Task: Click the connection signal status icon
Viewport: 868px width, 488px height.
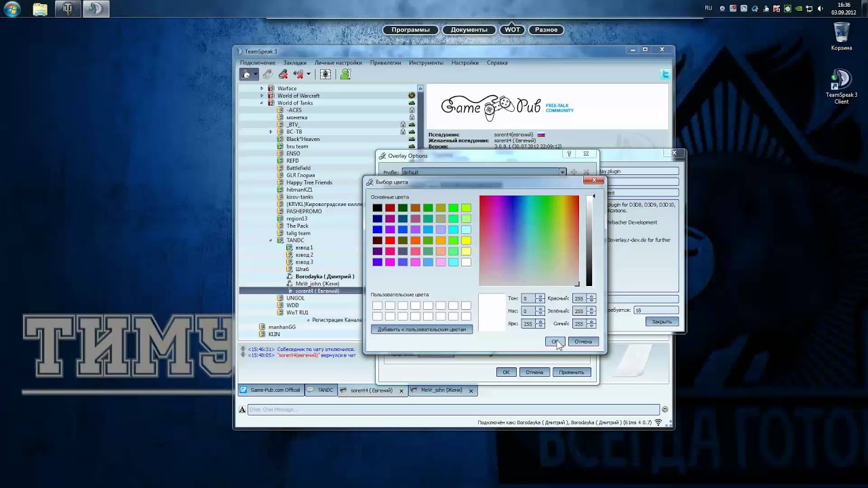Action: 658,422
